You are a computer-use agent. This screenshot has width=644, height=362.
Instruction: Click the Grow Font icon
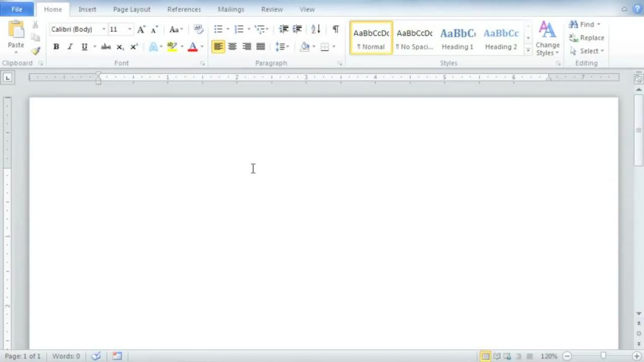point(141,29)
